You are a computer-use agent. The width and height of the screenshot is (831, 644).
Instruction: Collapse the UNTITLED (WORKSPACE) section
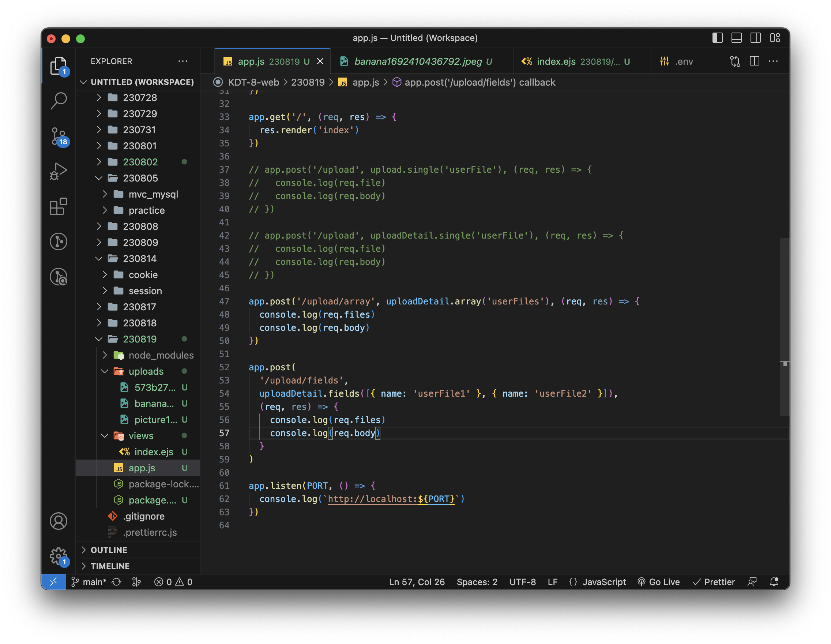tap(138, 82)
